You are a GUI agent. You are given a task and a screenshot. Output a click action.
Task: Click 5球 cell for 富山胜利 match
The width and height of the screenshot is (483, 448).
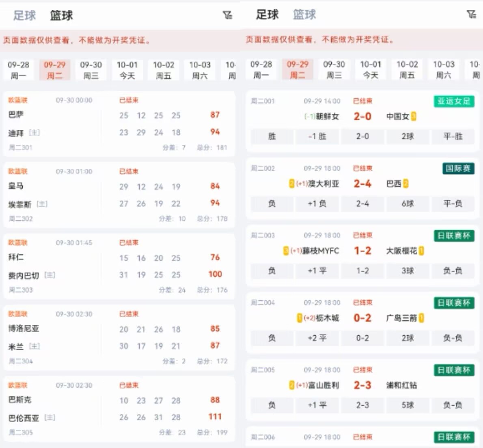[x=408, y=405]
